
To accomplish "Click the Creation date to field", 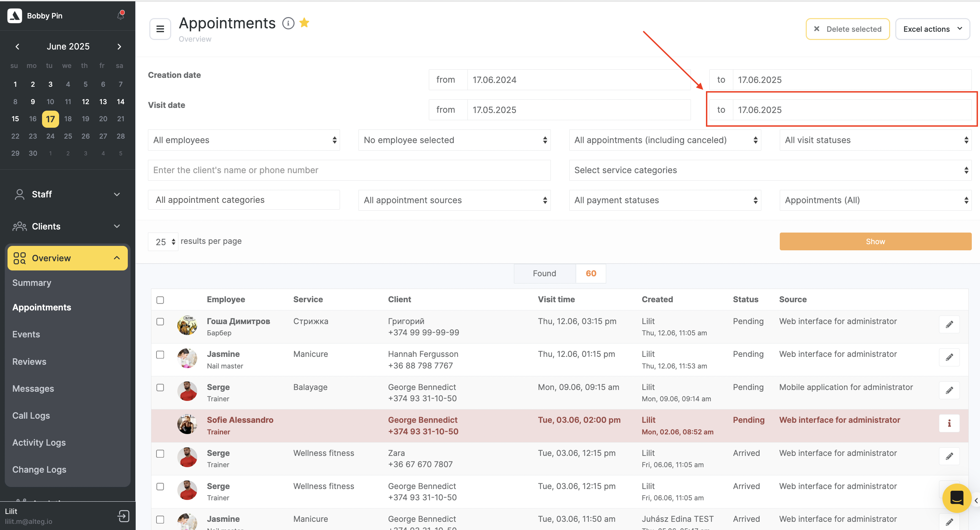I will 852,80.
